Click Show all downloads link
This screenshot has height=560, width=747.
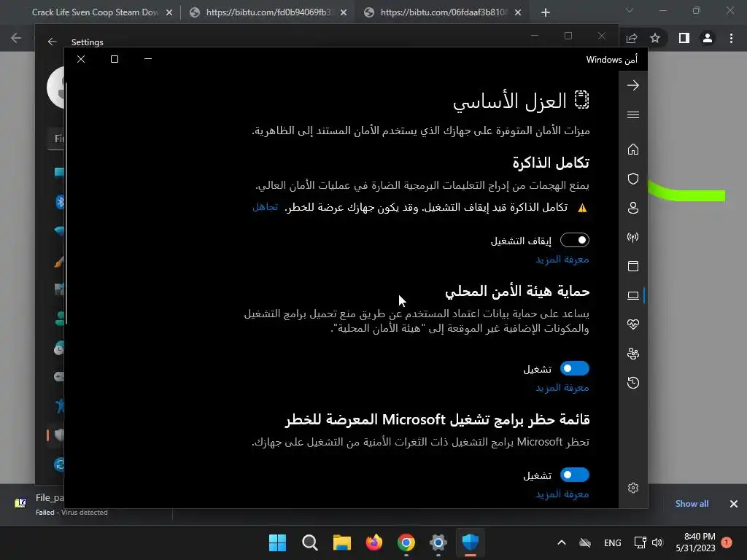(692, 504)
